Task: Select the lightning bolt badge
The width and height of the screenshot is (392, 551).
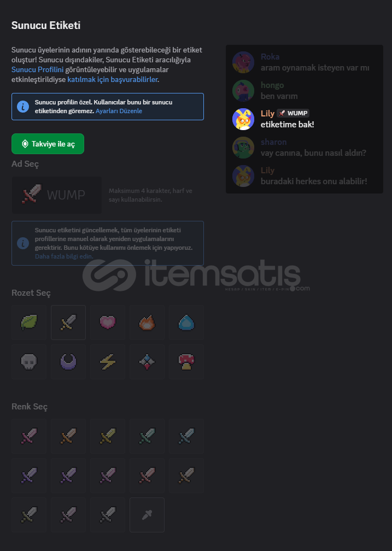Action: click(x=108, y=362)
